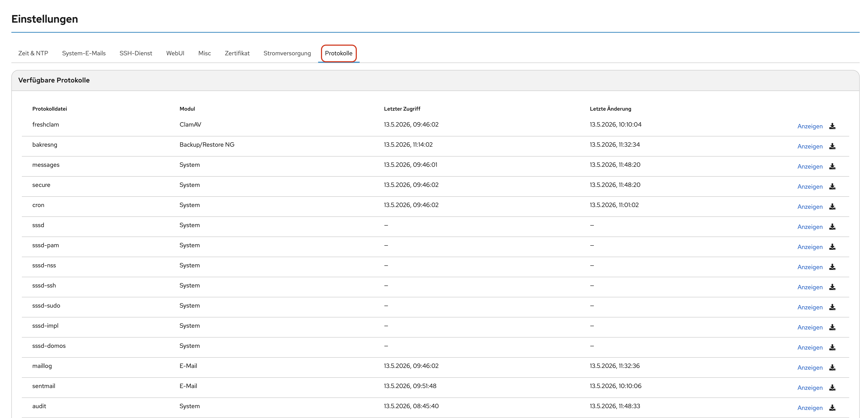View sssd-impl log via Anzeigen
Screen dimensions: 868x418
tap(810, 327)
